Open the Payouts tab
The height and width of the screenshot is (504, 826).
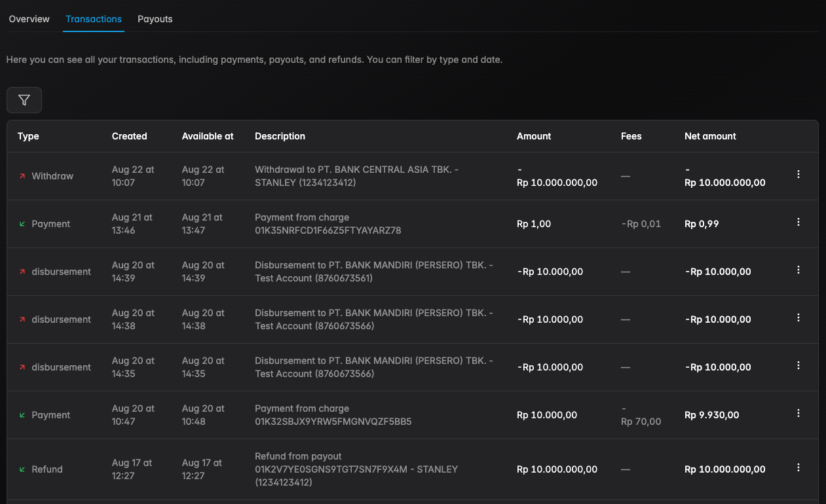[155, 19]
